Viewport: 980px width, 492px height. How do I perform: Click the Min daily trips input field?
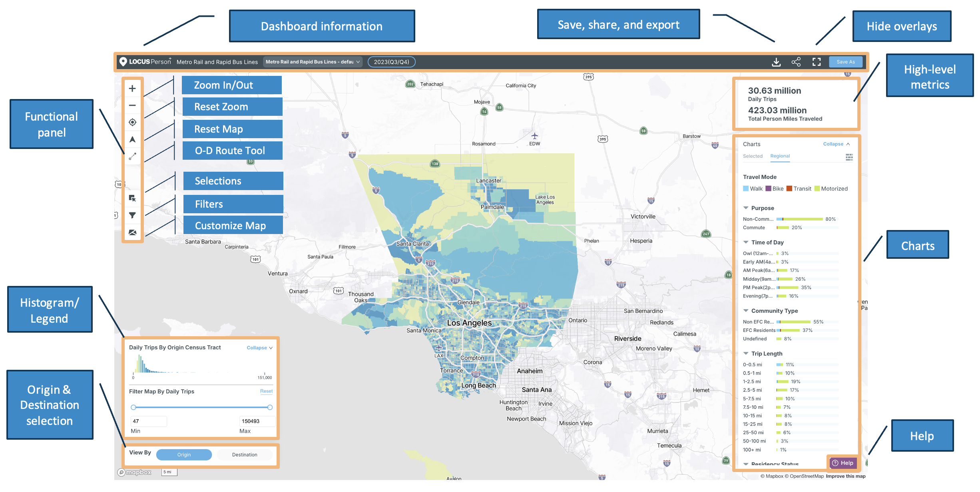coord(148,421)
